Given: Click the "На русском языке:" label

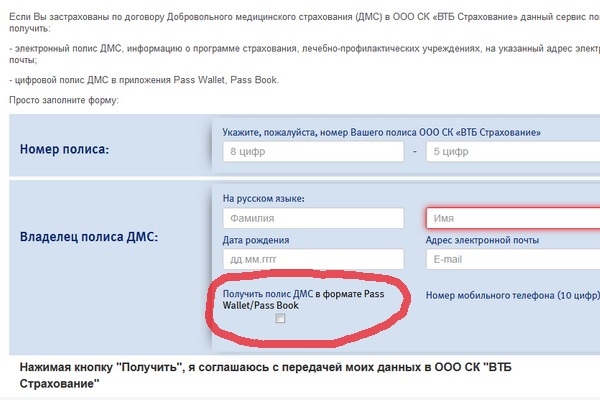Looking at the screenshot, I should 264,198.
